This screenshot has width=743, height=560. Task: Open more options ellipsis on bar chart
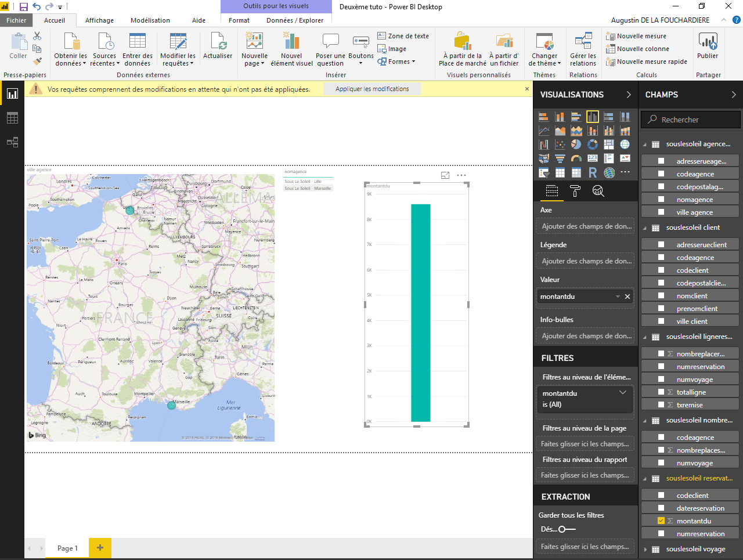[x=461, y=175]
